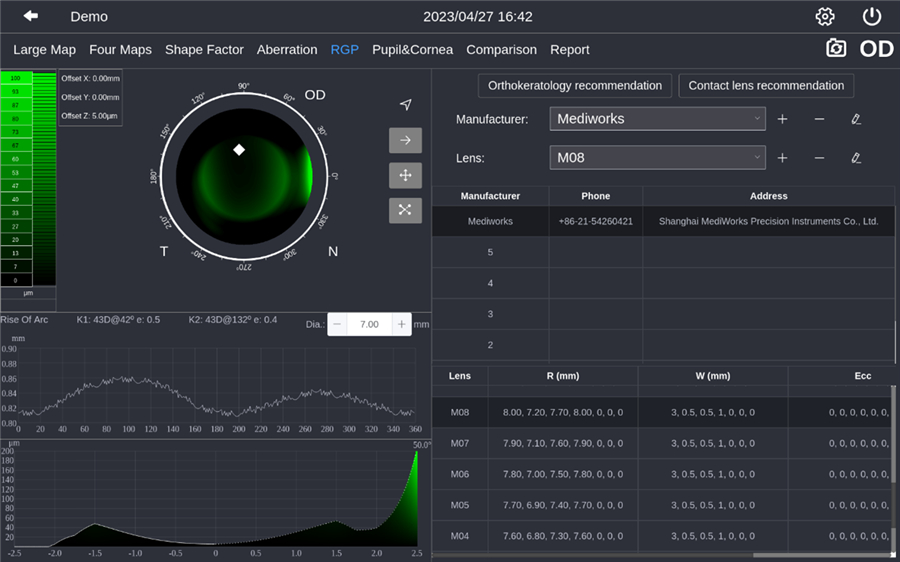Click the Shanghai MediWorks address cell

pyautogui.click(x=769, y=221)
